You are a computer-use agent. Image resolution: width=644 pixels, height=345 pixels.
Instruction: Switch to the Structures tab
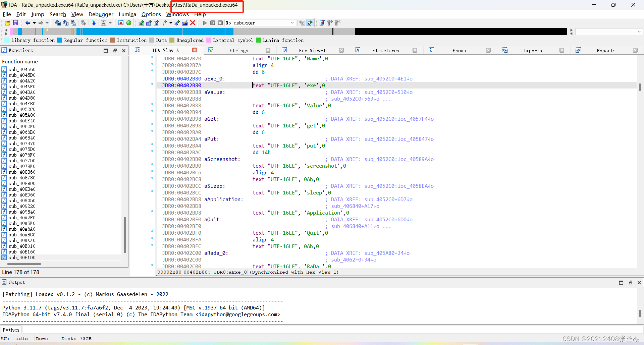pos(386,51)
